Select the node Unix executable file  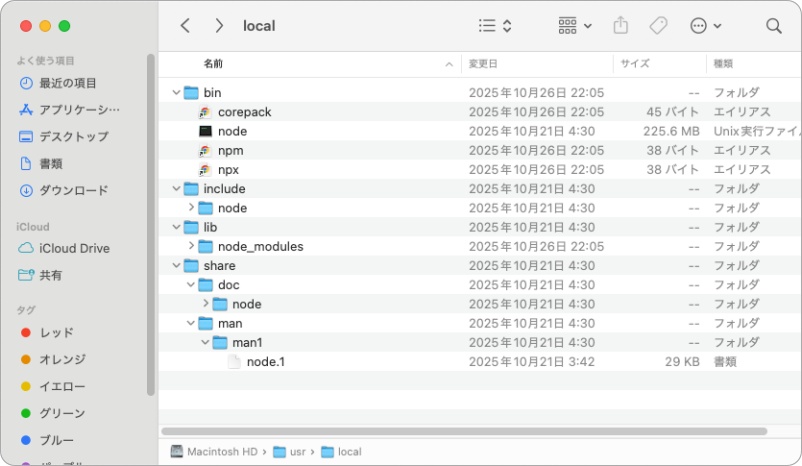pos(232,131)
